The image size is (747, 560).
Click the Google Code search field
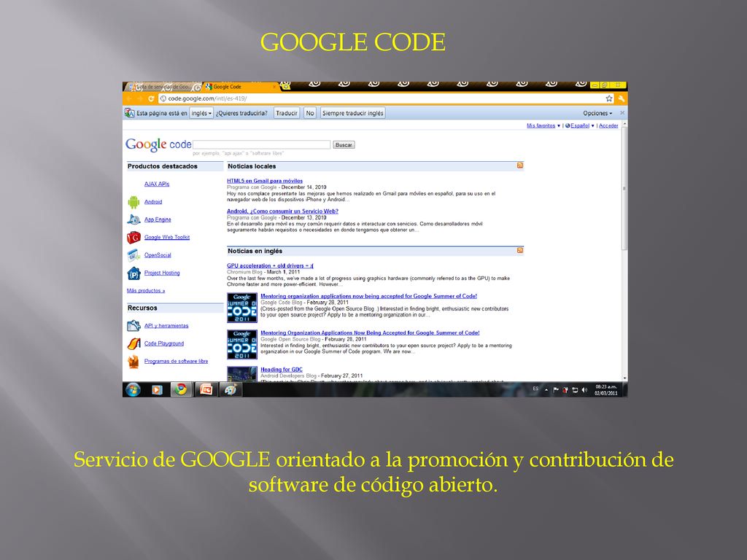[262, 144]
